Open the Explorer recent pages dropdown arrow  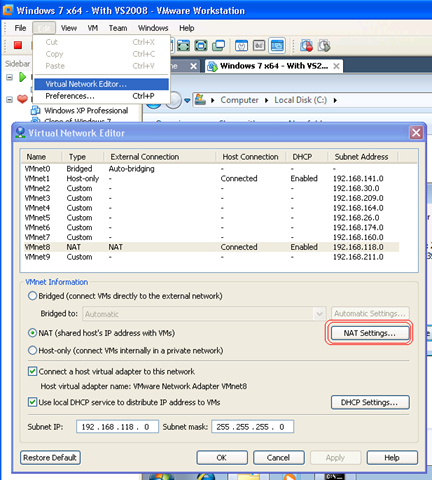click(187, 100)
